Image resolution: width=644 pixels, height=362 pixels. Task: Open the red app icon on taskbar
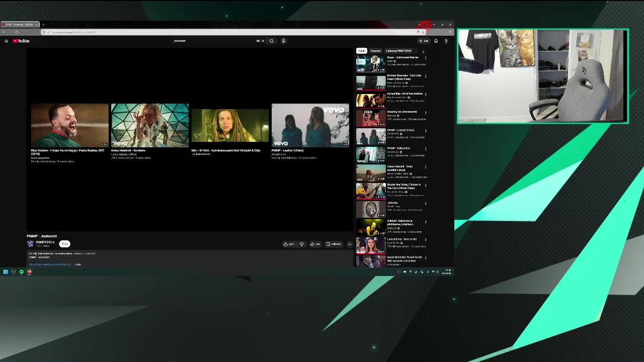(29, 272)
